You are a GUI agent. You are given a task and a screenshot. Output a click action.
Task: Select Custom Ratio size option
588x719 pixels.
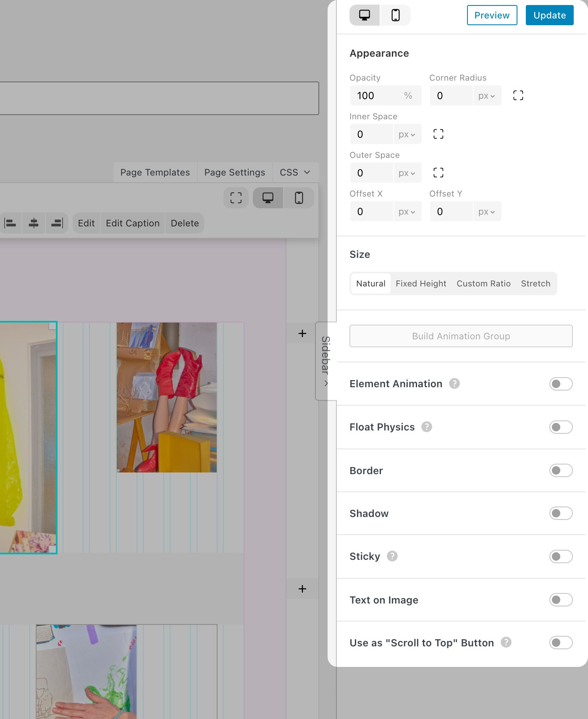pyautogui.click(x=483, y=283)
